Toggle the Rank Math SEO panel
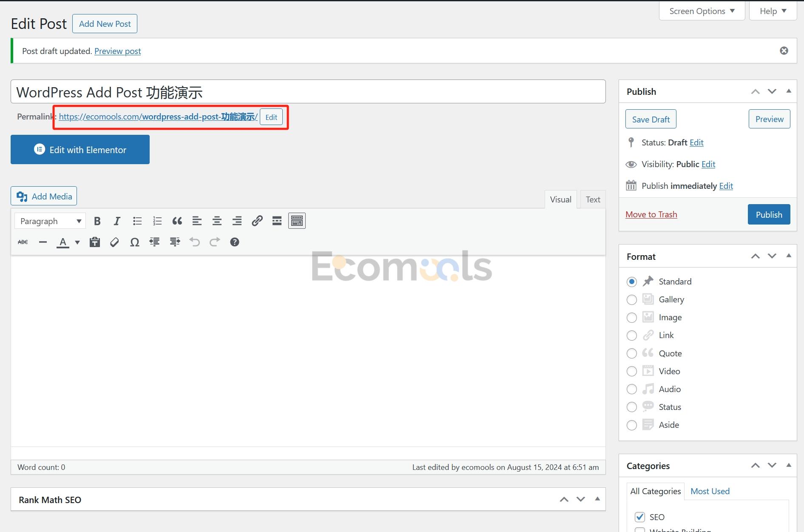 (x=597, y=499)
